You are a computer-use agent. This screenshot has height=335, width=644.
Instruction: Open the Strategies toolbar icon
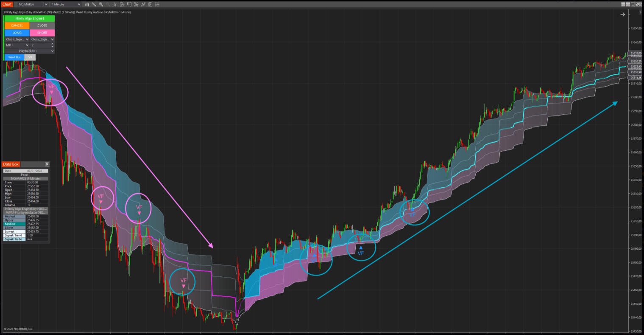coord(151,4)
